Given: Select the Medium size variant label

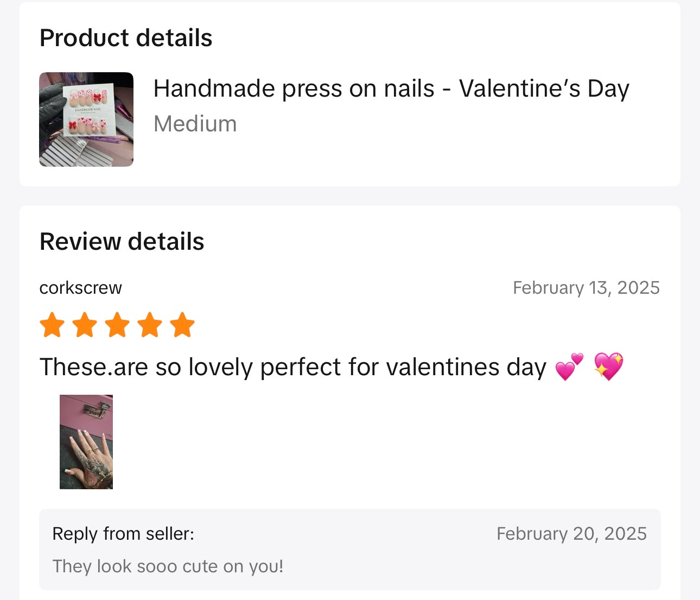Looking at the screenshot, I should point(195,124).
